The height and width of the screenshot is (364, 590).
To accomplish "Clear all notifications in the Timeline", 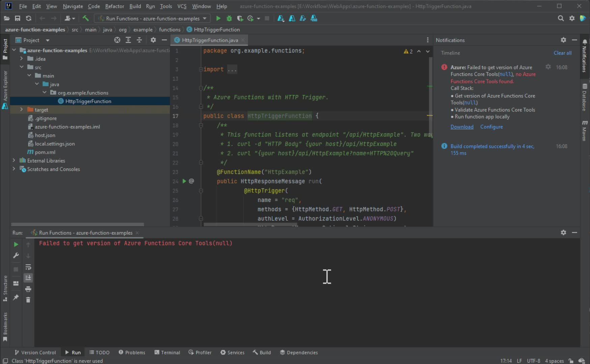I will point(562,53).
